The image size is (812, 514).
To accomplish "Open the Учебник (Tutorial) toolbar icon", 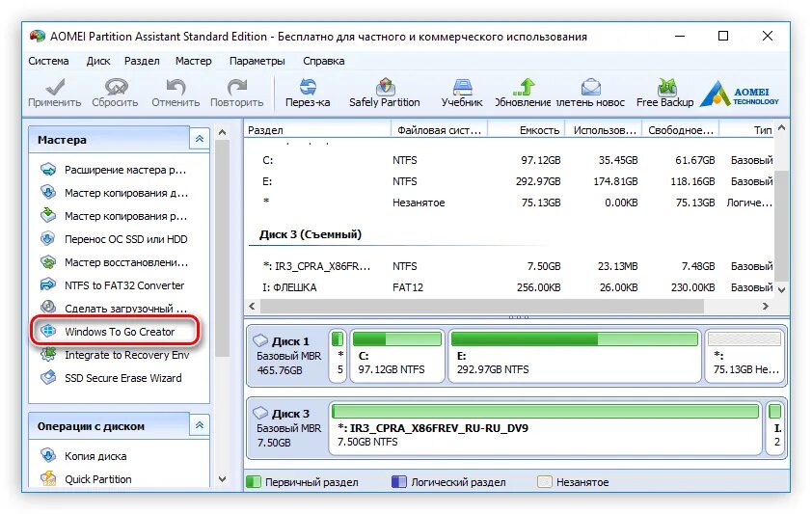I will click(462, 87).
